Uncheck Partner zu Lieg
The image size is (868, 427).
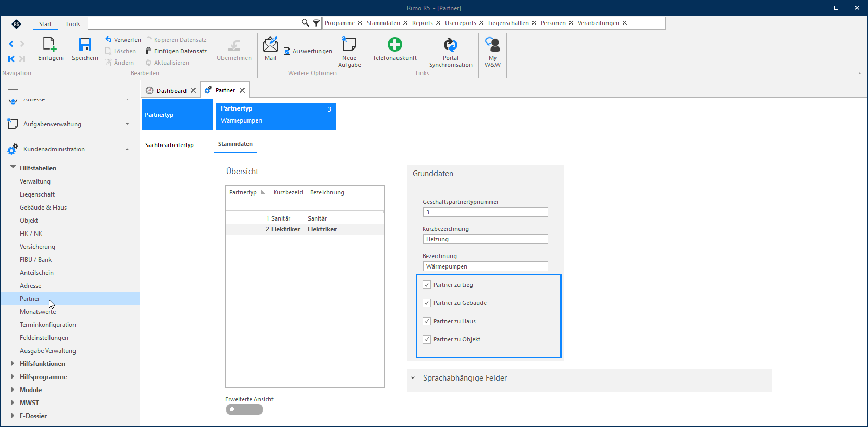(427, 285)
